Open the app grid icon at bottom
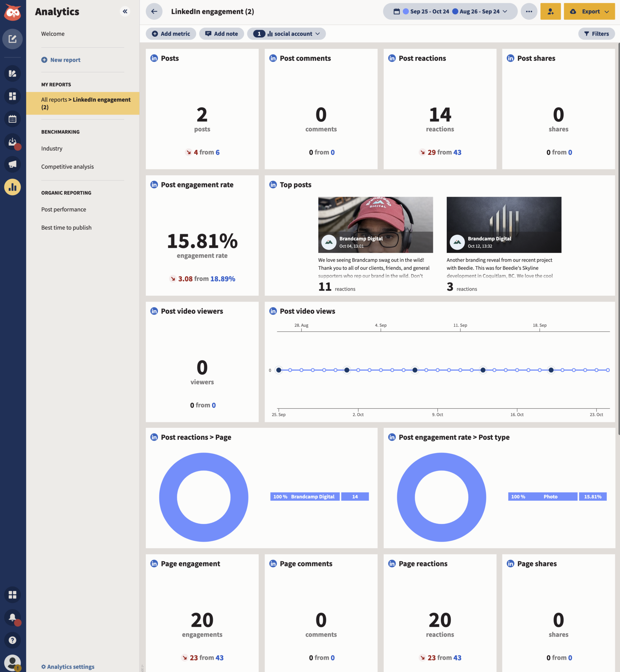This screenshot has height=672, width=620. pyautogui.click(x=12, y=595)
